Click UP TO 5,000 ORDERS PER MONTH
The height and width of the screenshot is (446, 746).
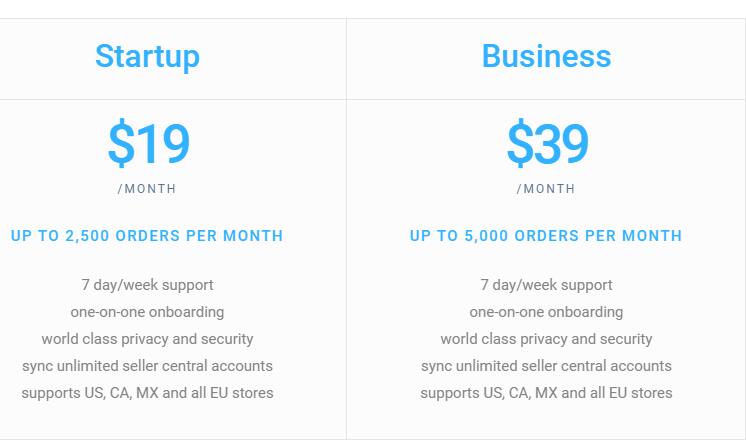point(546,236)
